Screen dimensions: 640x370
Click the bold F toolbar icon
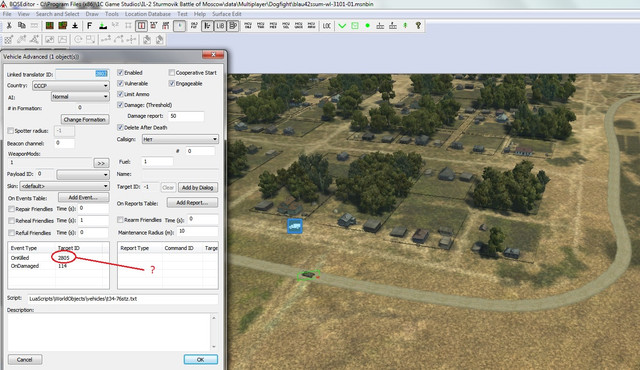[89, 26]
